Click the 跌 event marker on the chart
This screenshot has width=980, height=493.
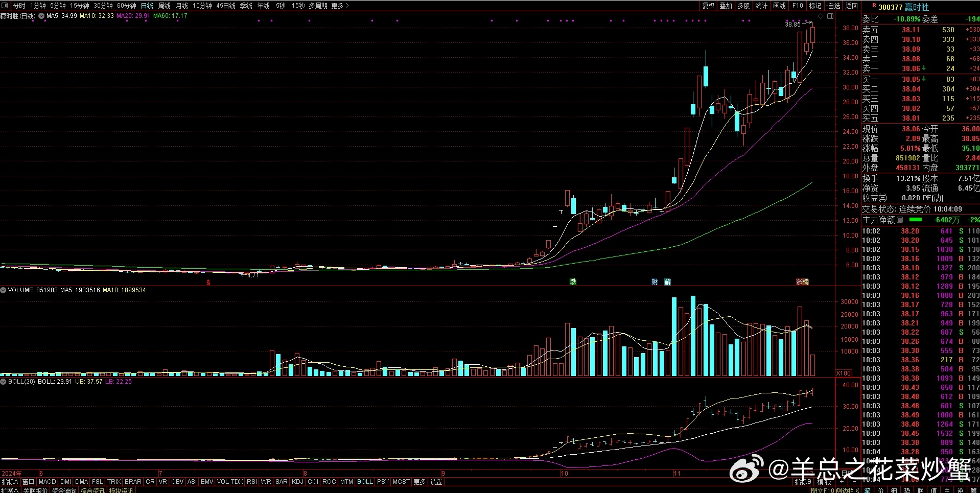coord(573,282)
